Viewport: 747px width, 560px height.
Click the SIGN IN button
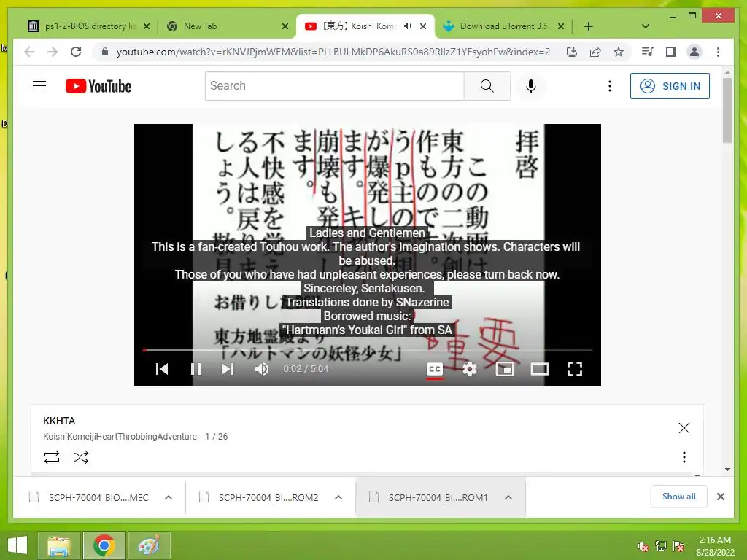click(670, 86)
